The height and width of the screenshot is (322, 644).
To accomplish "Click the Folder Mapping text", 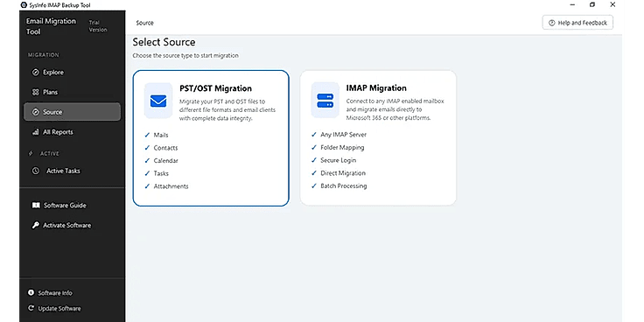I will point(342,148).
